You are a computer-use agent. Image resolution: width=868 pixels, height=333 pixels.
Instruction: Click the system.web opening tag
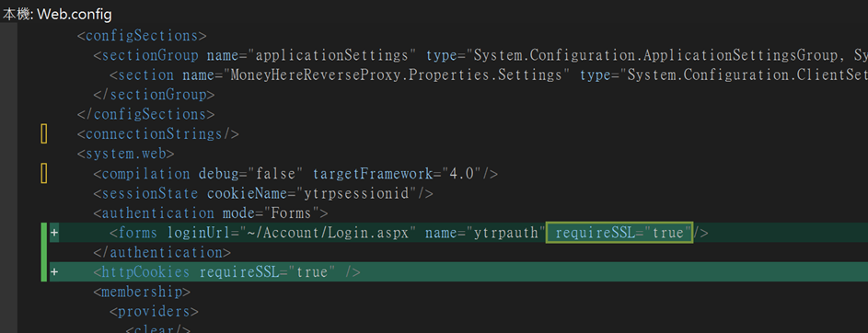[126, 154]
